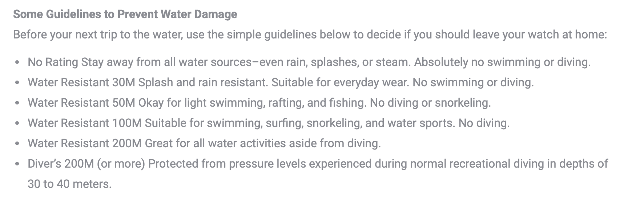Click the bullet before 'Water Resistant 100M'
This screenshot has width=644, height=201.
(17, 123)
